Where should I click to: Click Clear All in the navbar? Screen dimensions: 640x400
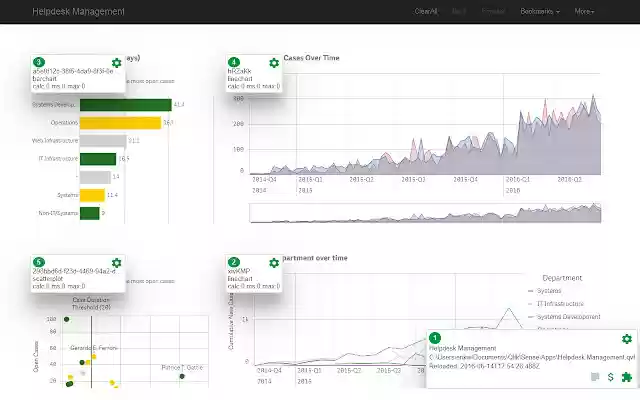426,11
